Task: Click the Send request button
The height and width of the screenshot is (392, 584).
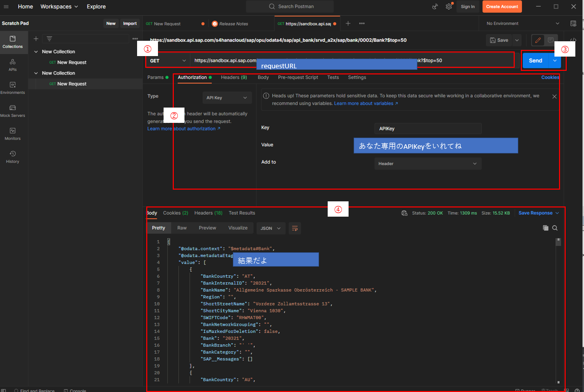Action: (535, 61)
